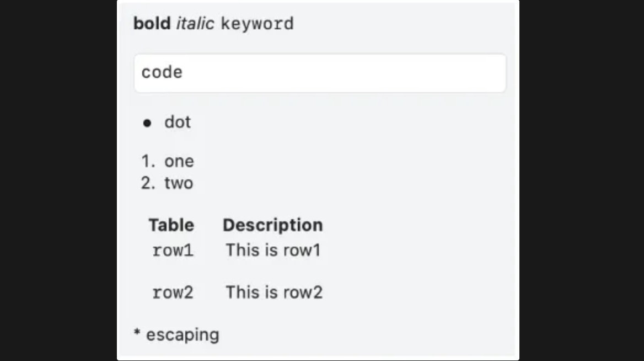Click the This is row1 cell
644x361 pixels.
point(273,250)
